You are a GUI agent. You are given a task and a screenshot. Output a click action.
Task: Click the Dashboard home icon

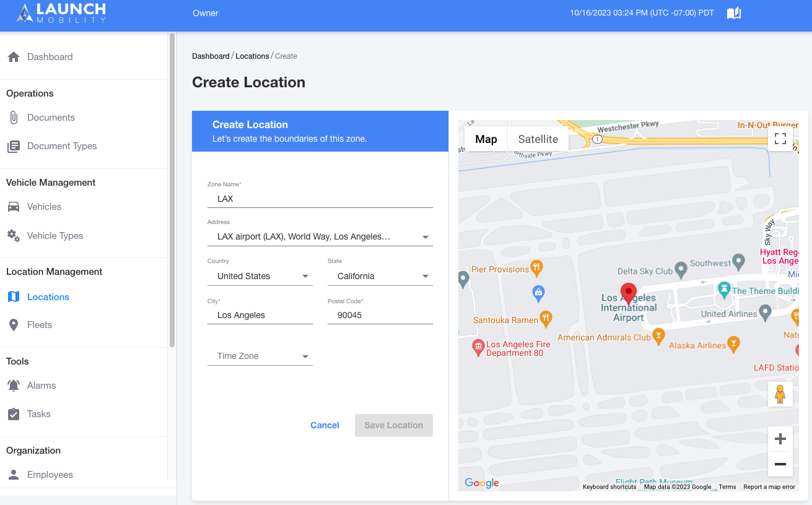[x=14, y=57]
